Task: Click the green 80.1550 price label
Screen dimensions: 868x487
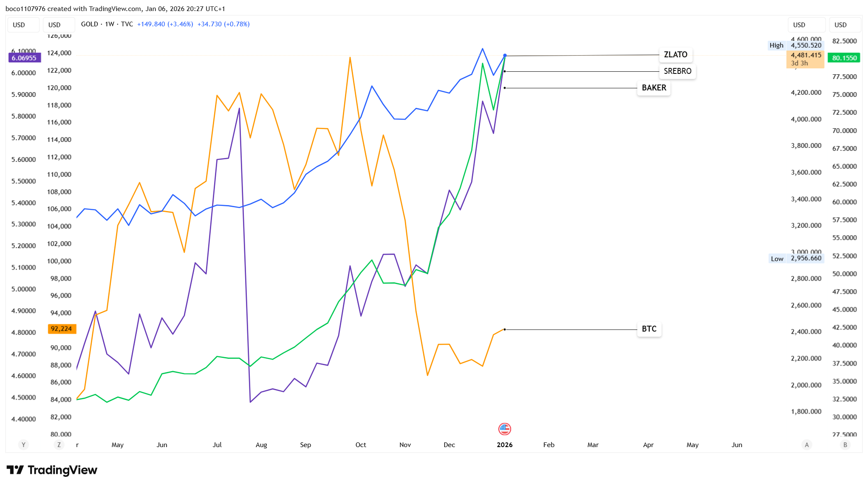Action: tap(844, 58)
